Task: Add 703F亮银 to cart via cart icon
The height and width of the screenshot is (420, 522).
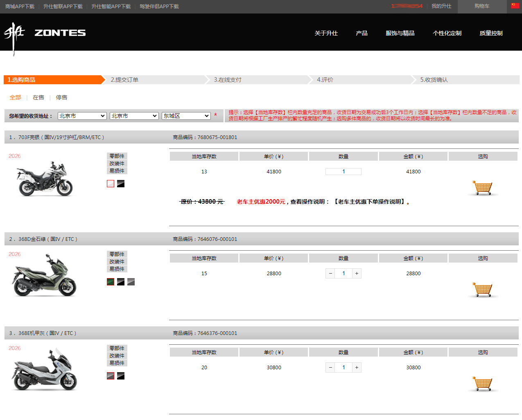Action: [483, 188]
